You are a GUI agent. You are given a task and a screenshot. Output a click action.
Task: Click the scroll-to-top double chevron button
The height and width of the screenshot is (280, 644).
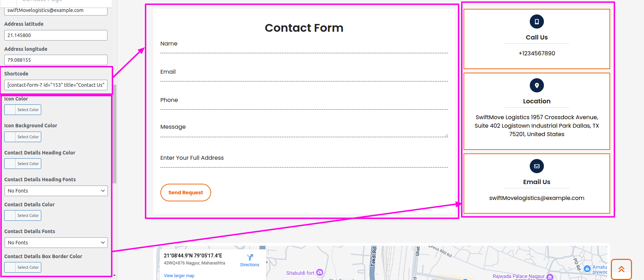click(621, 269)
